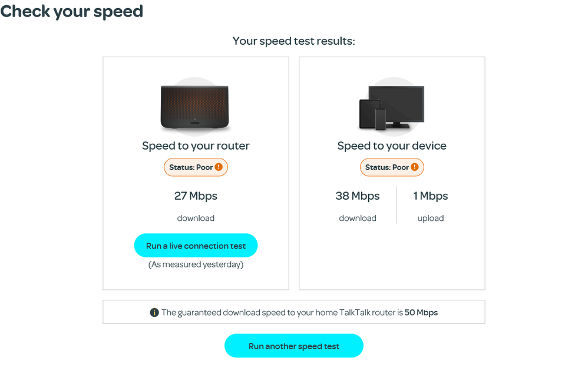Click the 50 Mbps guaranteed speed text
The image size is (588, 377).
point(421,313)
